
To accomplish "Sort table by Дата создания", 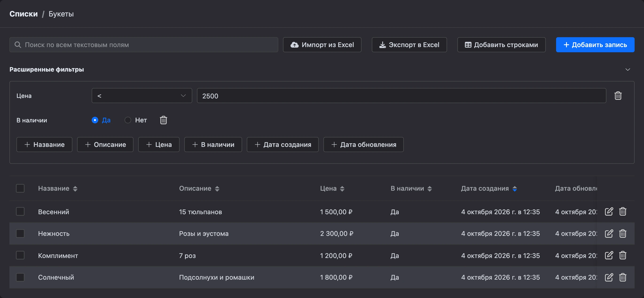I will [514, 189].
